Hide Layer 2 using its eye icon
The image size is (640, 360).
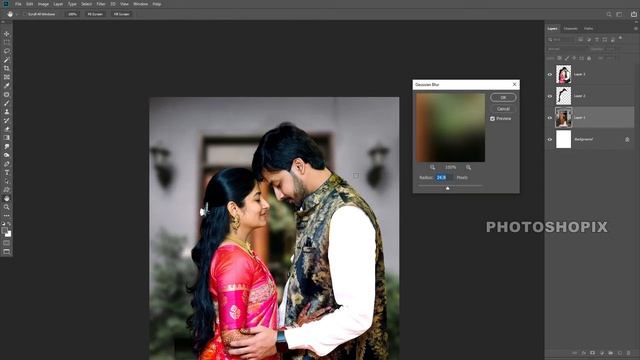click(550, 96)
